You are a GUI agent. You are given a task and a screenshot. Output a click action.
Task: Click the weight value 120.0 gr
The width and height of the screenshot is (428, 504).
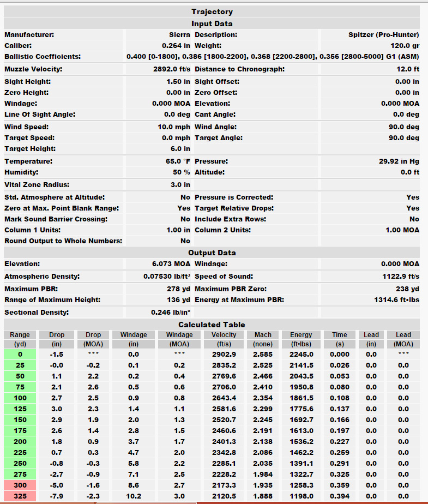(405, 46)
